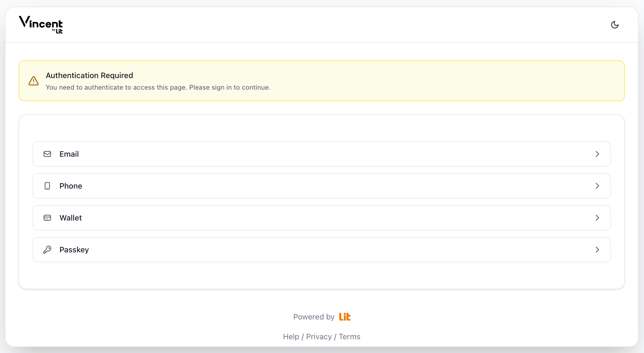Click the Vincent by Lit logo
Viewport: 644px width, 353px height.
click(x=41, y=25)
